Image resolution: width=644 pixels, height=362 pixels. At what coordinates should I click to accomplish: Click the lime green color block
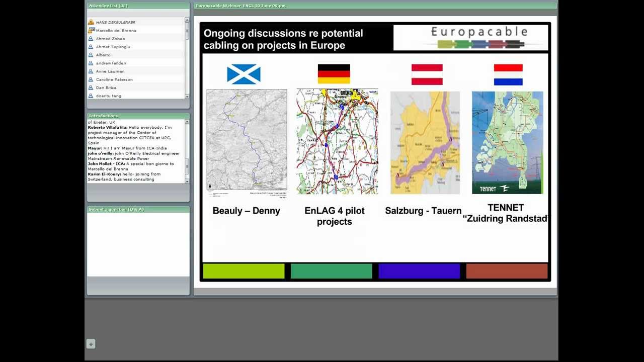pyautogui.click(x=244, y=271)
